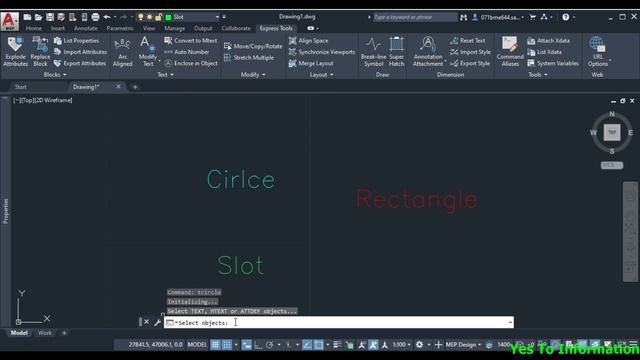Open the Annotate ribbon tab
The image size is (640, 360).
point(86,28)
